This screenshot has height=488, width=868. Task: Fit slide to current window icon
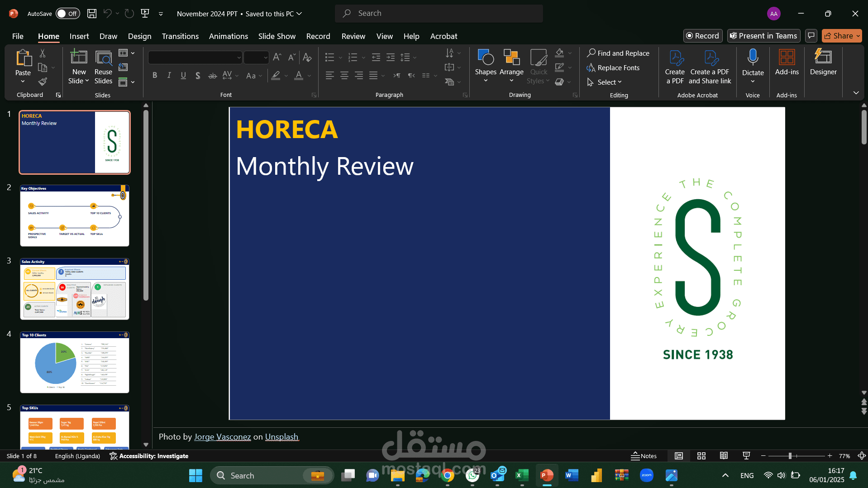862,456
